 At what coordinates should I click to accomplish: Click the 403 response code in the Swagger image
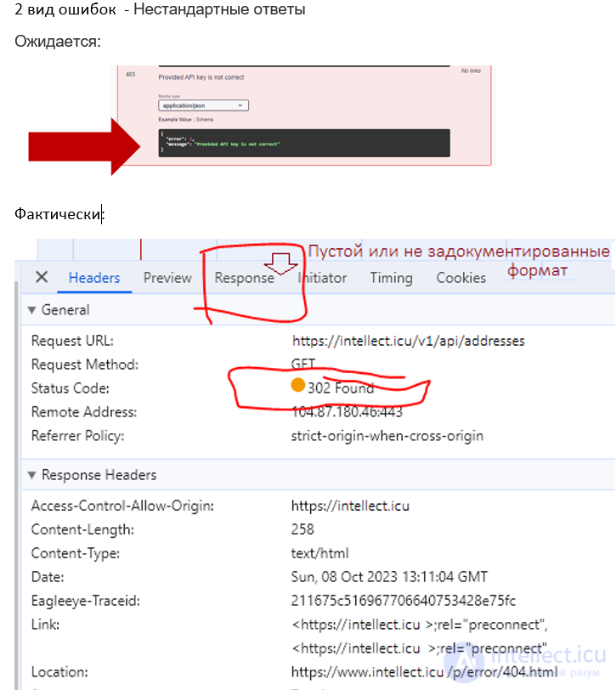point(130,75)
